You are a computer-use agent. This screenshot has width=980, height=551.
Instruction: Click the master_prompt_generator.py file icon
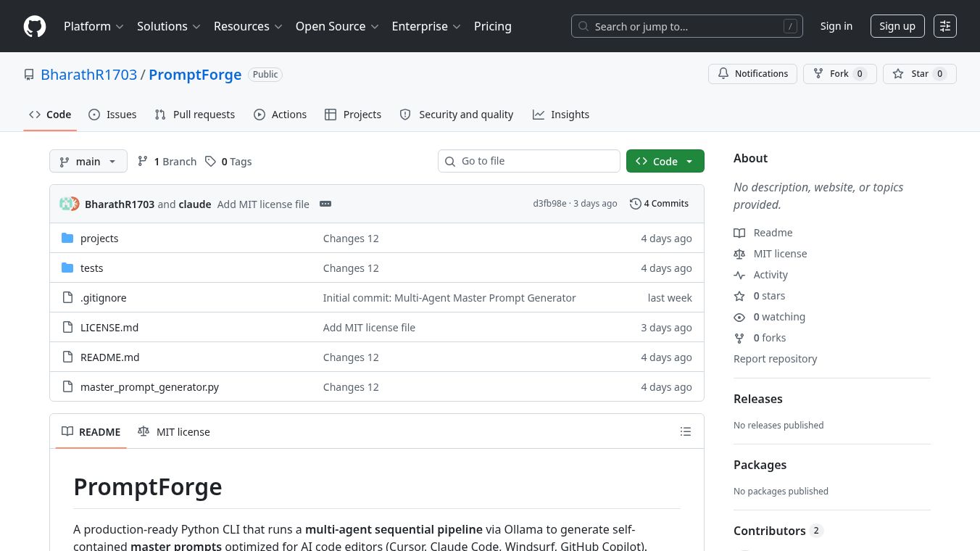coord(67,387)
